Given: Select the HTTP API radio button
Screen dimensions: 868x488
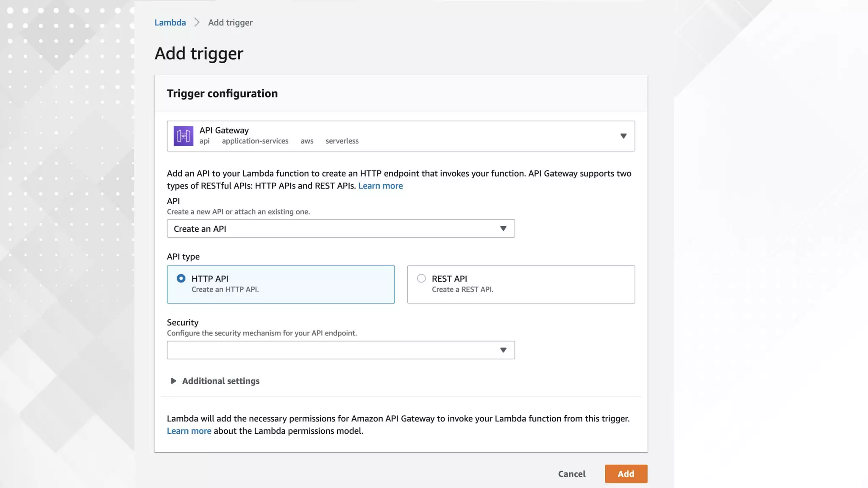Looking at the screenshot, I should (x=181, y=278).
